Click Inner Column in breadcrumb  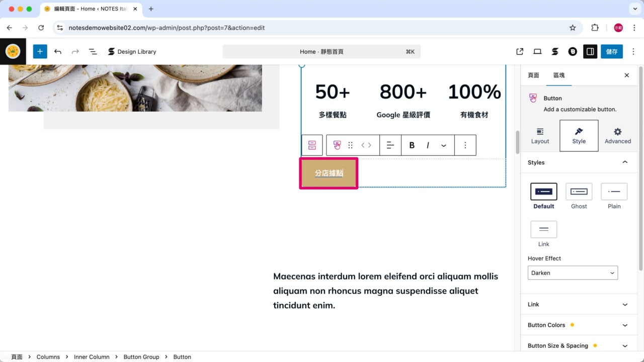tap(92, 357)
